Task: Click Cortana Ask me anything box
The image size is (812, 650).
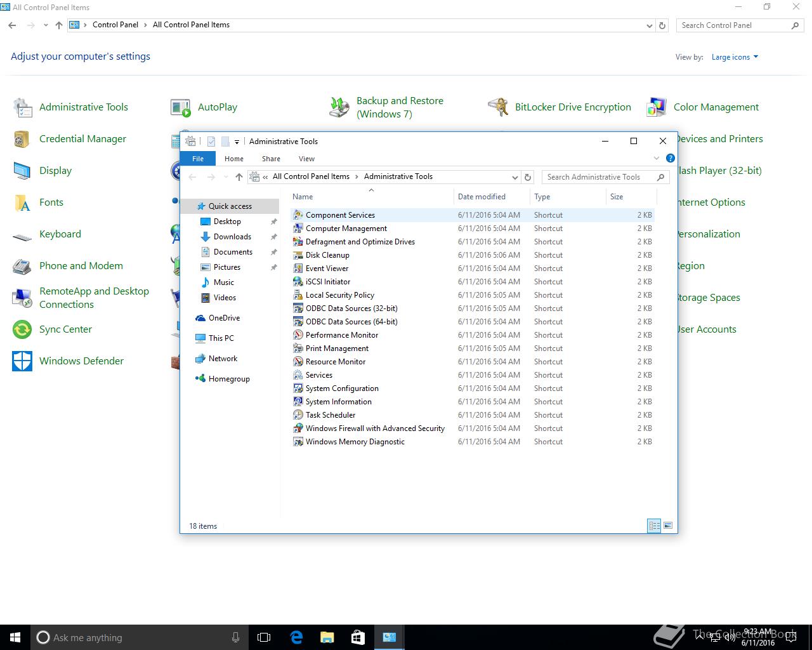Action: point(139,637)
